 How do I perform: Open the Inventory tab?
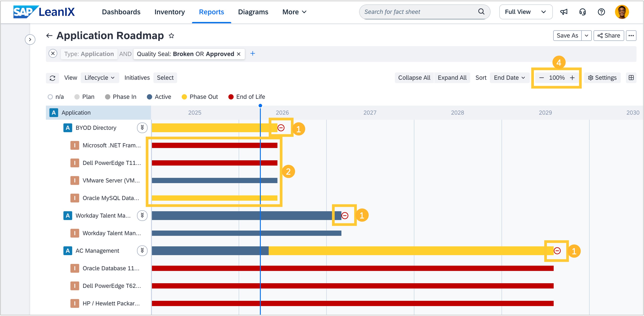pos(169,12)
